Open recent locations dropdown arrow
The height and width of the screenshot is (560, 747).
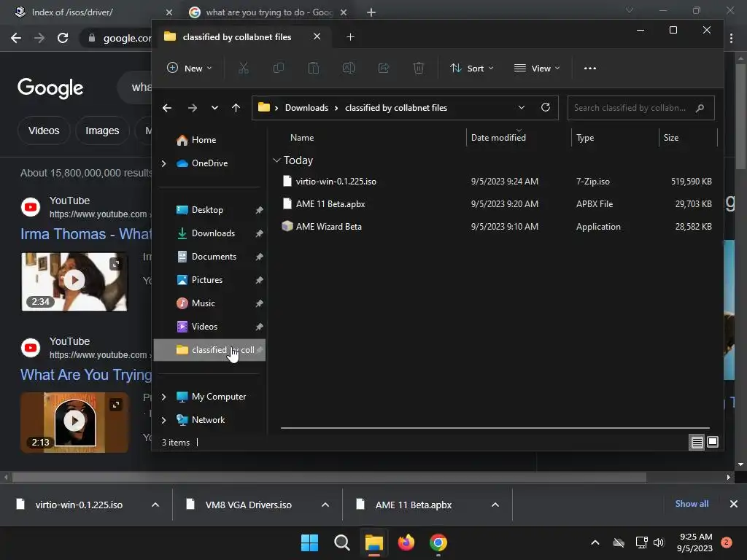tap(215, 108)
